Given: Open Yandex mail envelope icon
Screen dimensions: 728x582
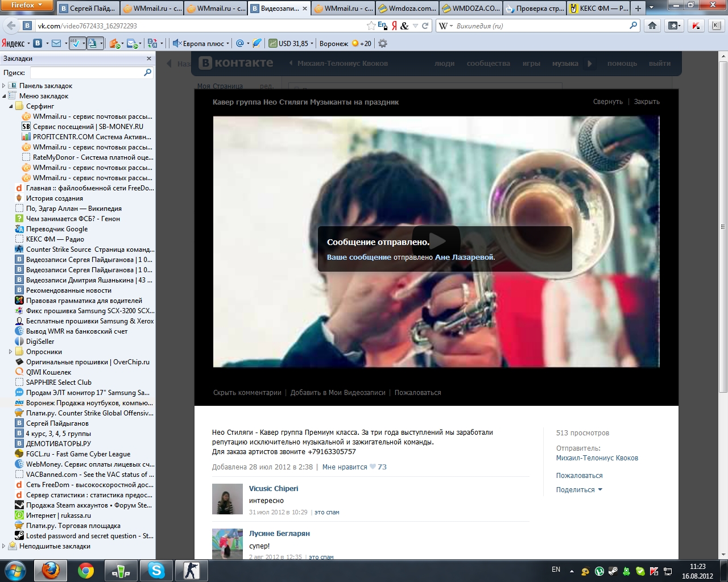Looking at the screenshot, I should tap(56, 43).
